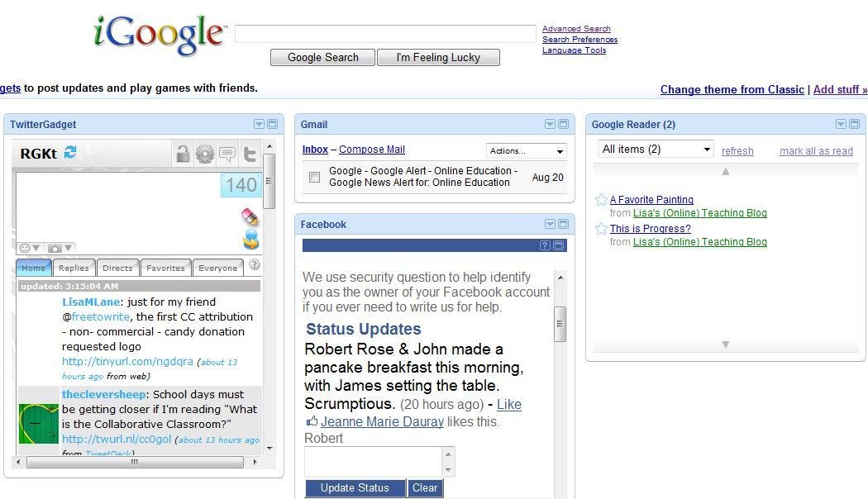Star the 'This is Progress?' reader item
The height and width of the screenshot is (499, 868).
(601, 229)
